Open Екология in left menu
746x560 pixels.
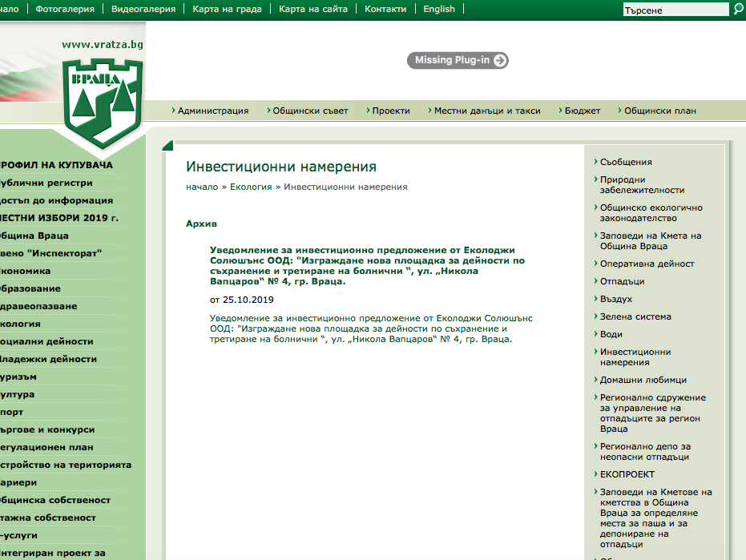(x=21, y=324)
